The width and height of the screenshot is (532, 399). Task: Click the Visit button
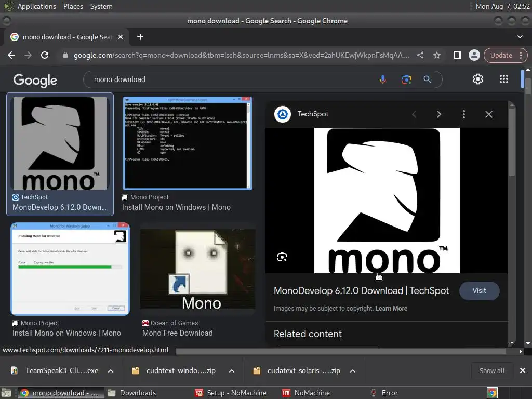coord(479,291)
